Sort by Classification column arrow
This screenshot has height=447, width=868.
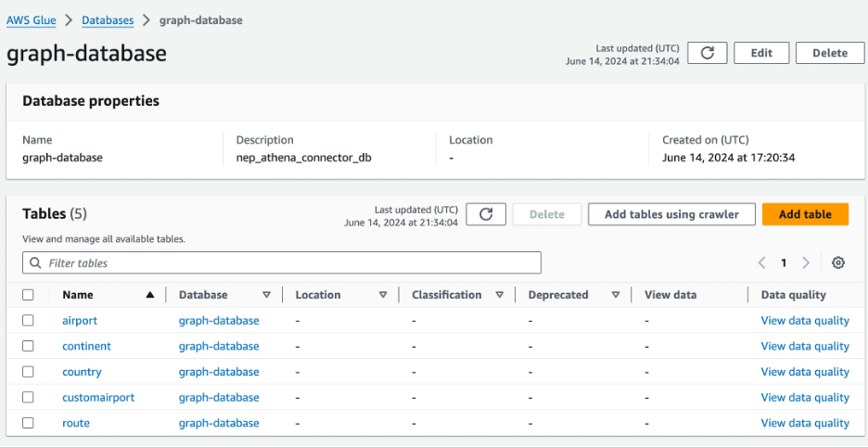(x=499, y=295)
